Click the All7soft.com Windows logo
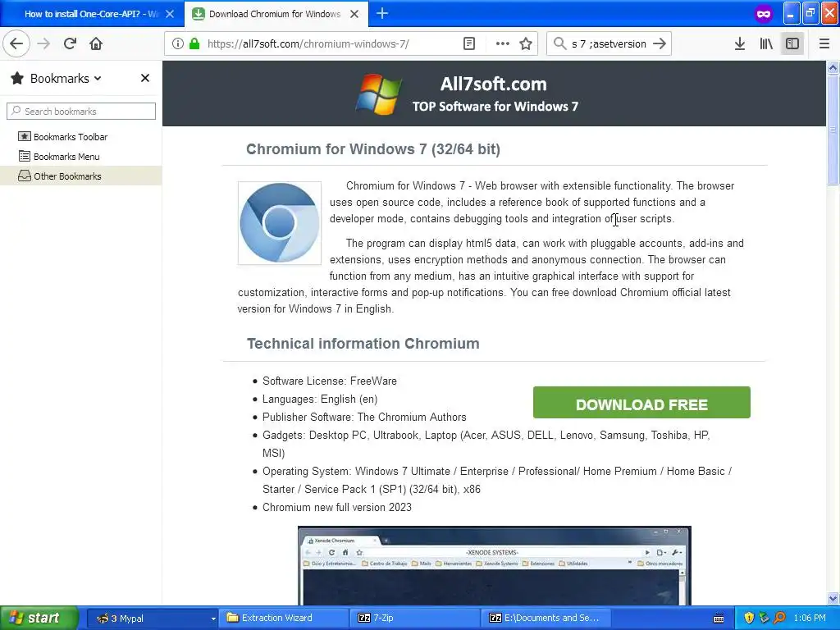 (379, 94)
